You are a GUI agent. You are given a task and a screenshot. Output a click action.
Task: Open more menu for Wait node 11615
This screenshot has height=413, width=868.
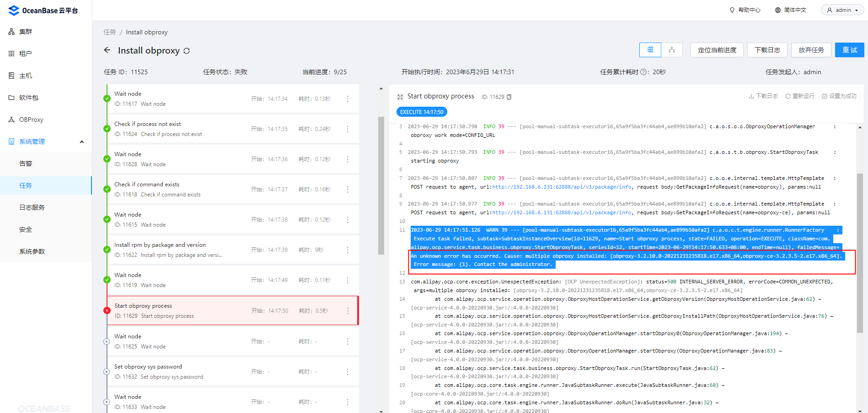click(348, 220)
